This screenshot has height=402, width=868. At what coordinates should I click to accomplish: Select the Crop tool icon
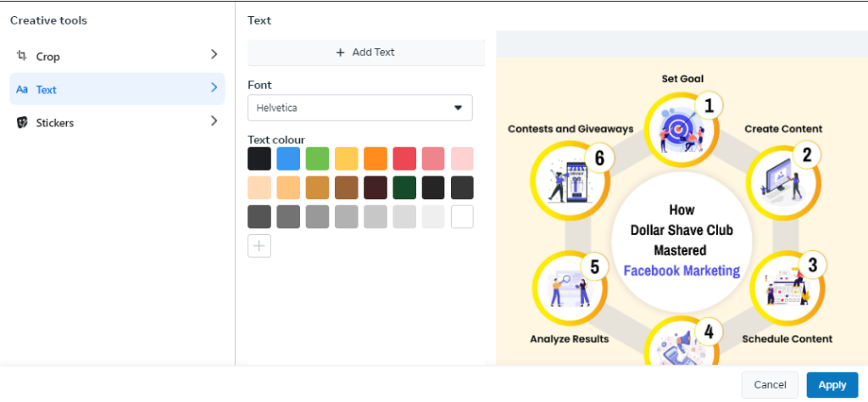[21, 55]
